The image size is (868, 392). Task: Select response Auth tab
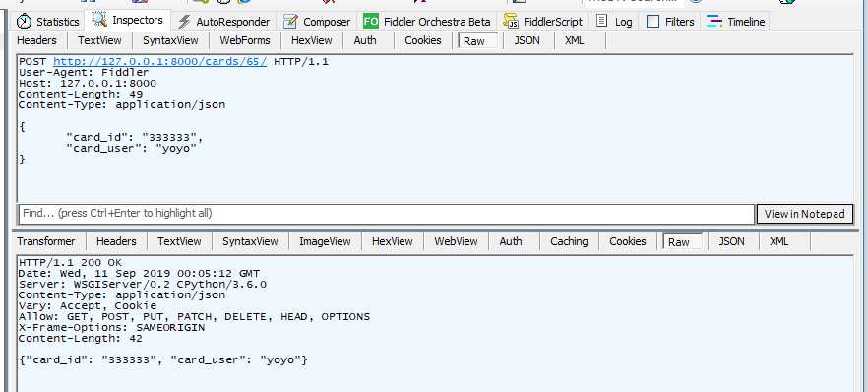511,241
